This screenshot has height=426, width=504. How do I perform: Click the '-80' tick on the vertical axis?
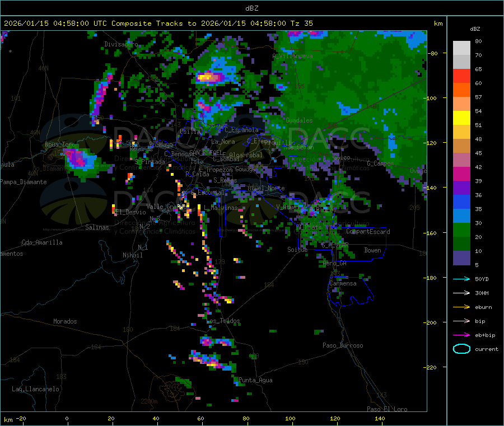(433, 53)
